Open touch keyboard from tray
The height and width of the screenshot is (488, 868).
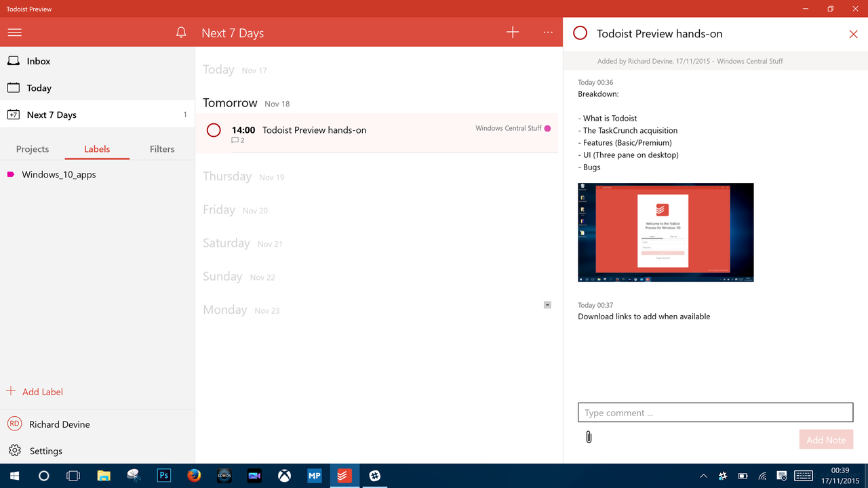point(804,476)
